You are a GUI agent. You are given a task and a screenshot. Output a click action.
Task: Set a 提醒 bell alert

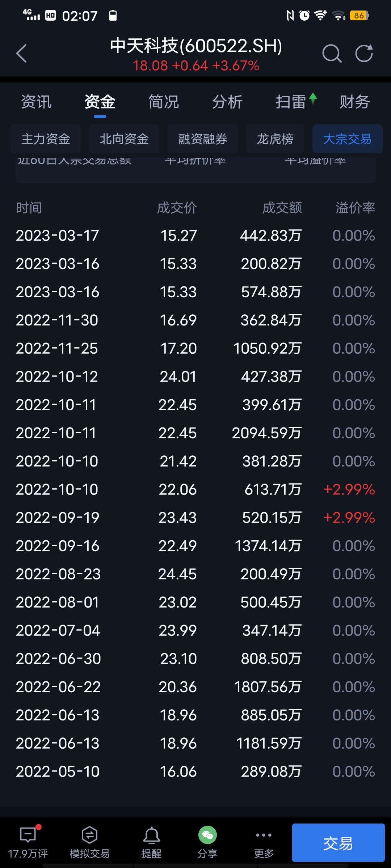tap(151, 842)
